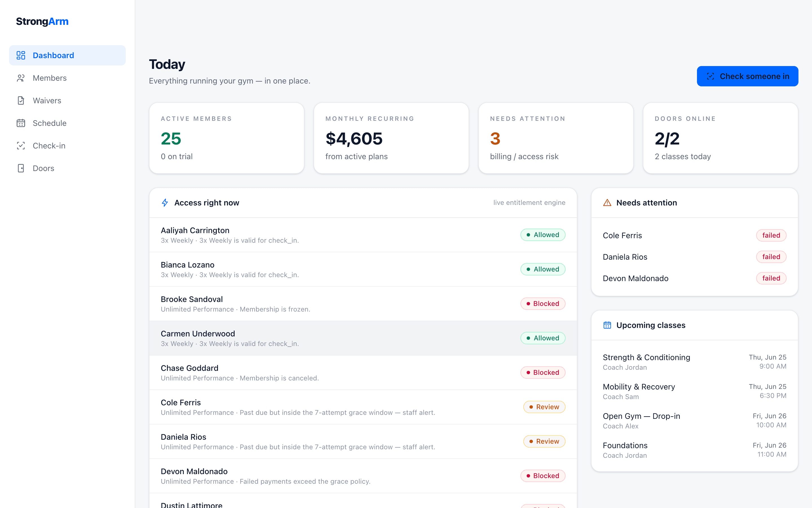
Task: Click the calendar icon beside Upcoming classes
Action: (607, 325)
